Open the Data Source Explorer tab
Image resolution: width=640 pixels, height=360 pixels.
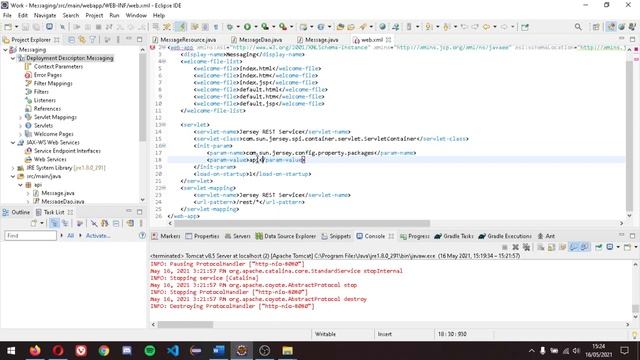click(286, 236)
